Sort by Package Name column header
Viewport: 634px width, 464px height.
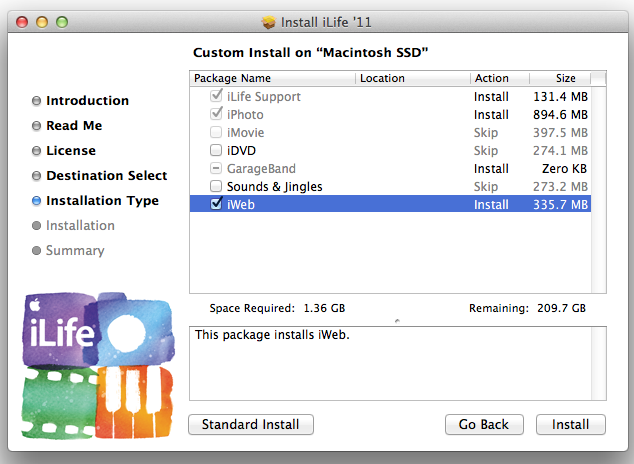pos(273,78)
